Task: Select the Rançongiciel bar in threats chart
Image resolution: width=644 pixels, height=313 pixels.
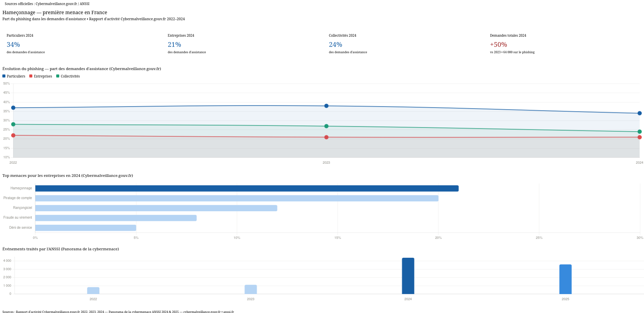Action: coord(156,208)
